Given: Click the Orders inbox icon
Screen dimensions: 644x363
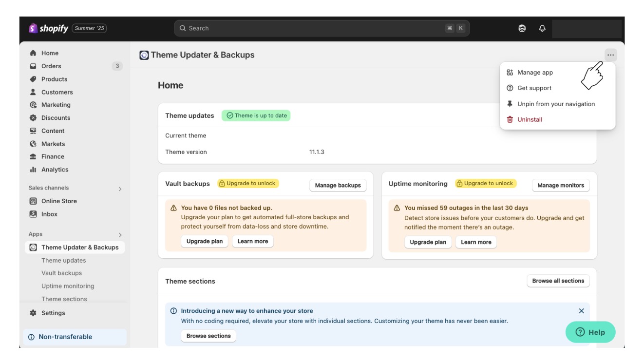Looking at the screenshot, I should pos(33,66).
